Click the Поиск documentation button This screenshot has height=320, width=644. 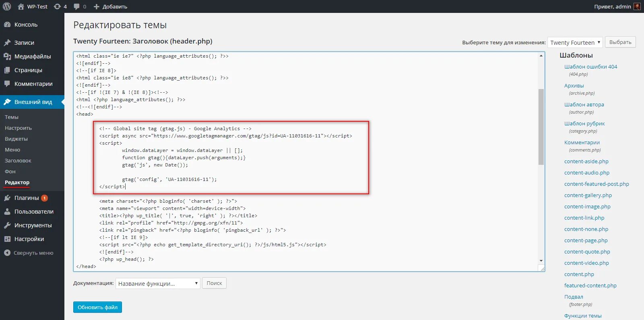(214, 283)
